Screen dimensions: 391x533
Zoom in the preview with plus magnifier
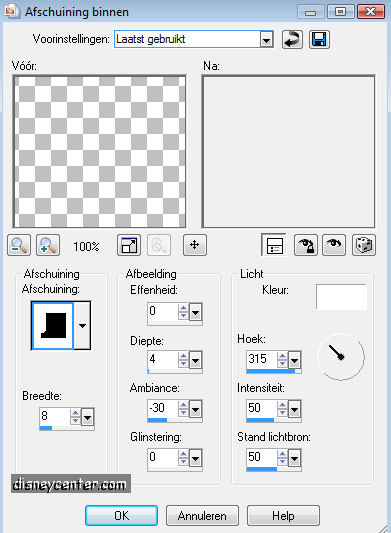[48, 245]
